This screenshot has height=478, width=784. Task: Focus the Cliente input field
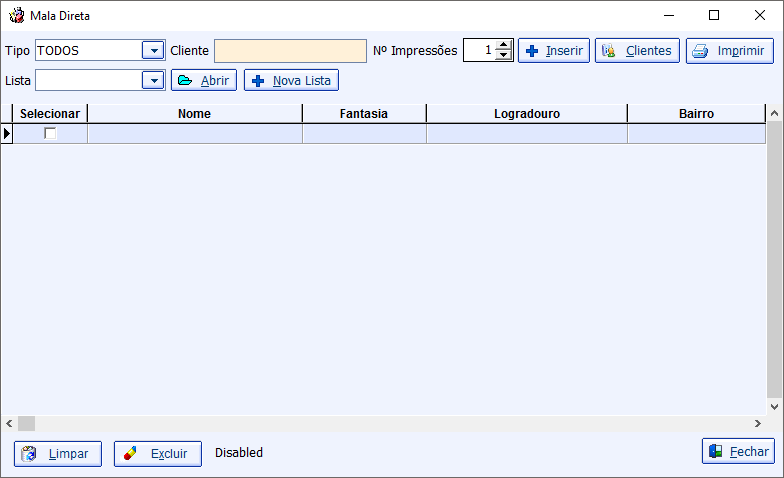pyautogui.click(x=290, y=51)
